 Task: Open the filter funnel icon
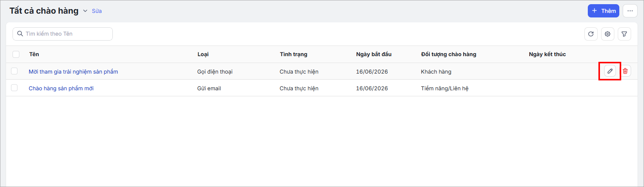coord(624,34)
